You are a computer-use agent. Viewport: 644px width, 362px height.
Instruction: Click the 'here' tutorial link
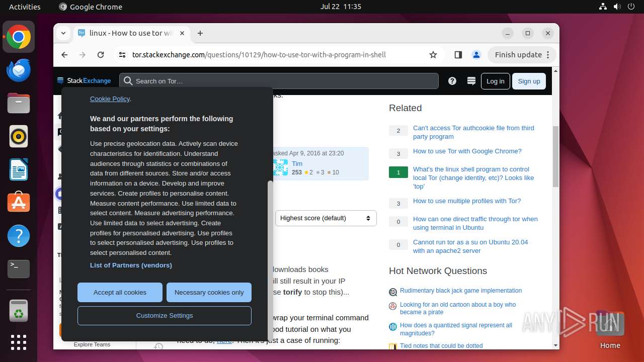(224, 341)
